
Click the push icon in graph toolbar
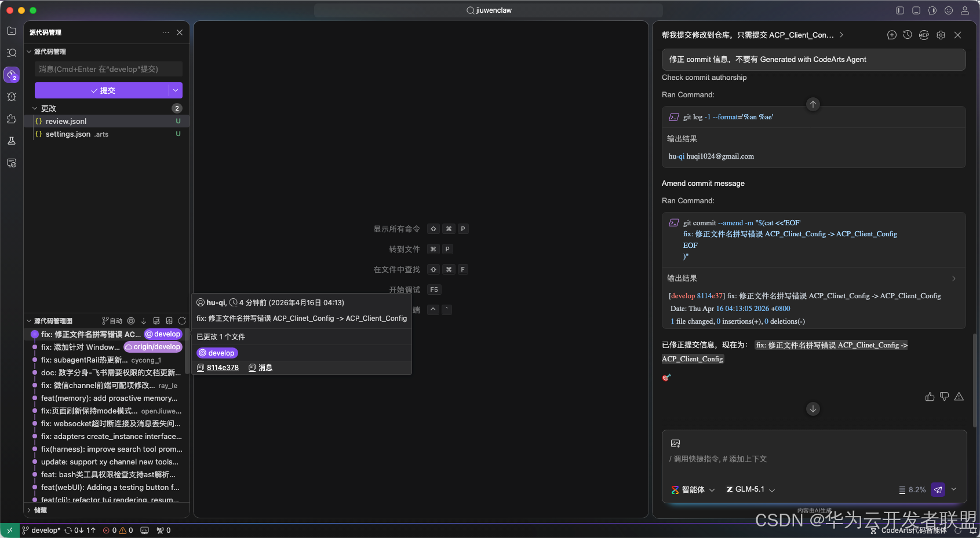coord(169,321)
